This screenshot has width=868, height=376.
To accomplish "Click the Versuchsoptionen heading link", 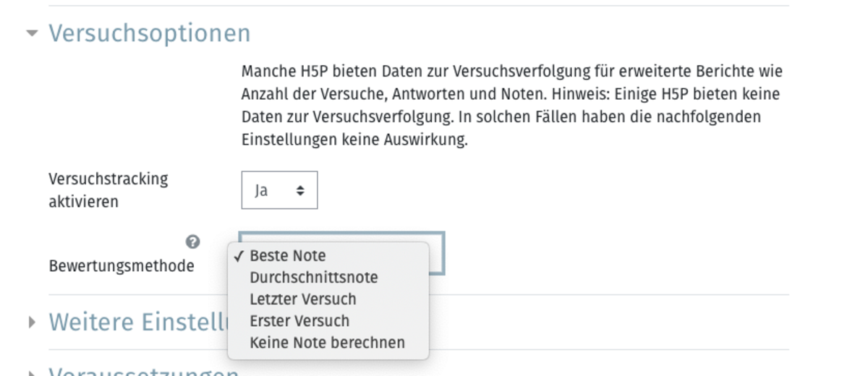I will click(150, 33).
